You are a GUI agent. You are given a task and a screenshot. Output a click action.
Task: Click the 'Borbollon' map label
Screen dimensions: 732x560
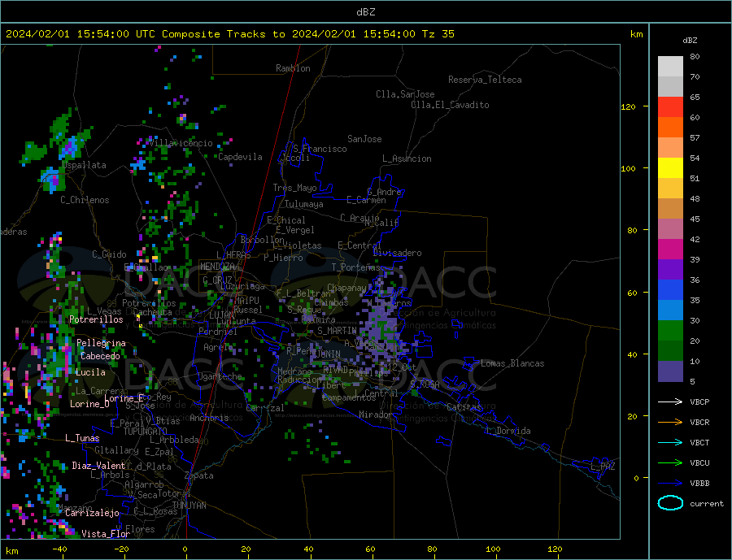coord(263,240)
